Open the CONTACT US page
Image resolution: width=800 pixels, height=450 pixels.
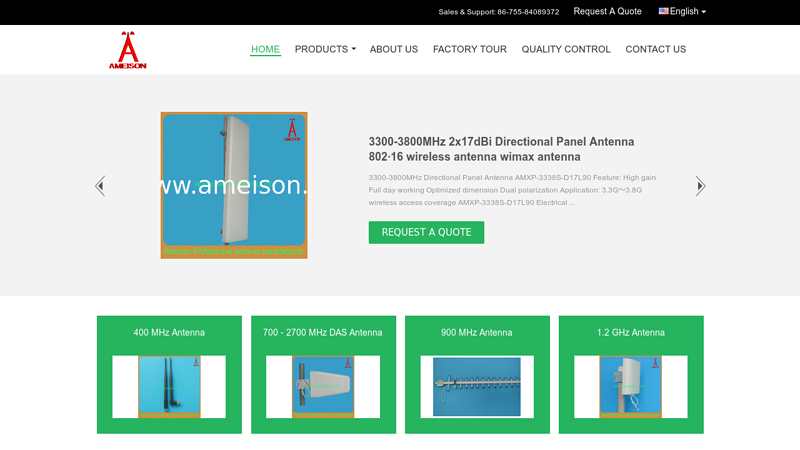[x=656, y=49]
